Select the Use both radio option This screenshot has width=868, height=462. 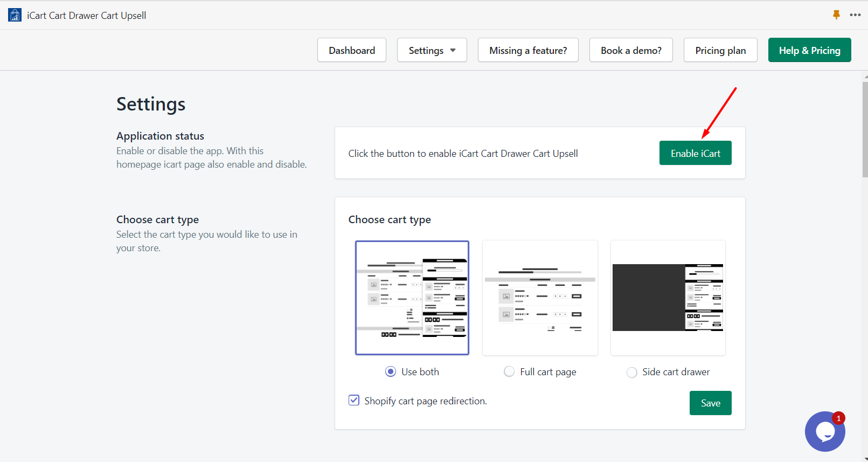point(391,371)
